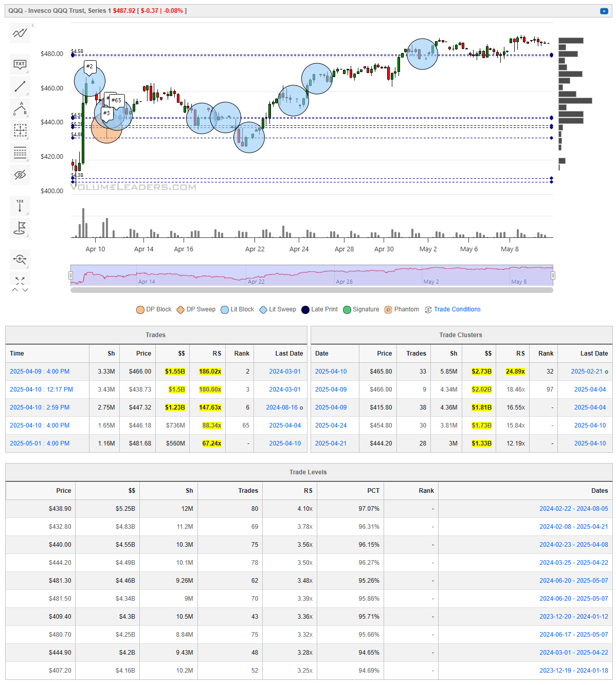This screenshot has height=685, width=616.
Task: Open trade 2025-04-09 : 4:00 PM
Action: pos(40,372)
